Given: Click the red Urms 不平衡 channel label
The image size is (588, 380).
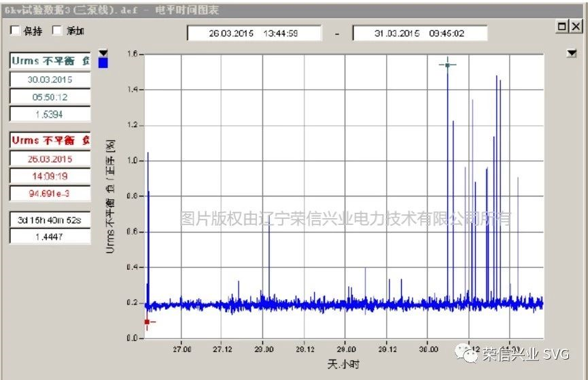Looking at the screenshot, I should 50,141.
